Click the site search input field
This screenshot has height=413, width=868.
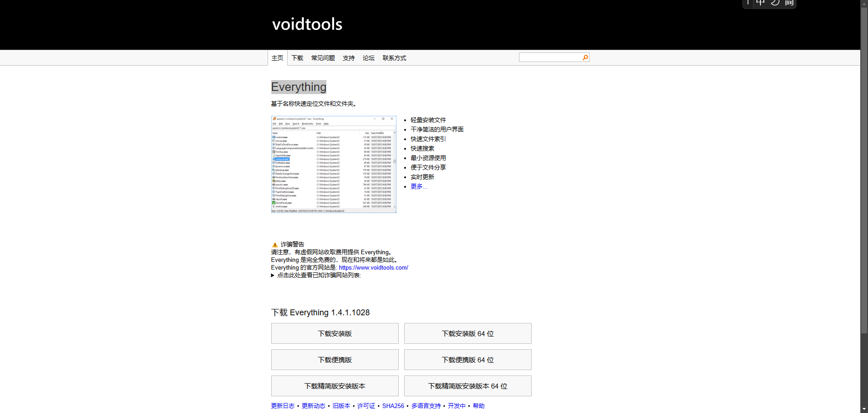550,57
